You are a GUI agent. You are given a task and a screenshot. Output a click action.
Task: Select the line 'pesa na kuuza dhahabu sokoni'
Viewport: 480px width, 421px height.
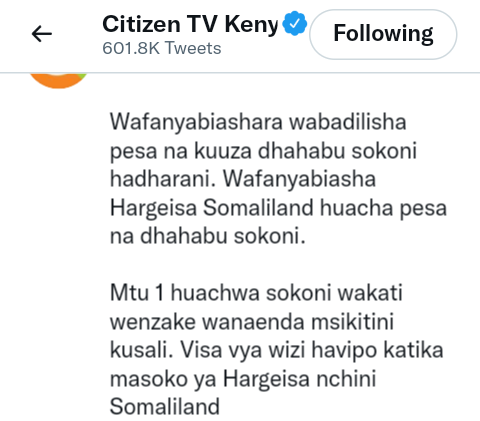(263, 151)
